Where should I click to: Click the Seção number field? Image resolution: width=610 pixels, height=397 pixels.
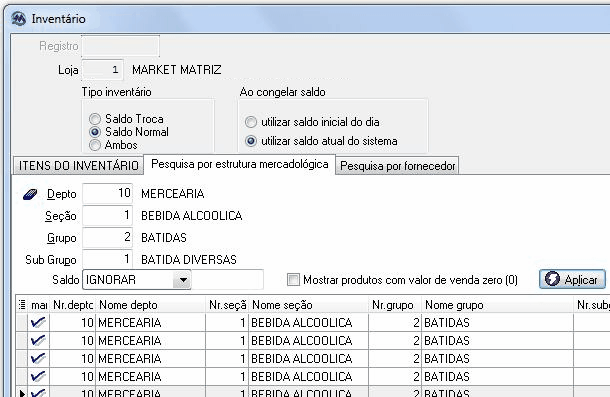tap(107, 215)
